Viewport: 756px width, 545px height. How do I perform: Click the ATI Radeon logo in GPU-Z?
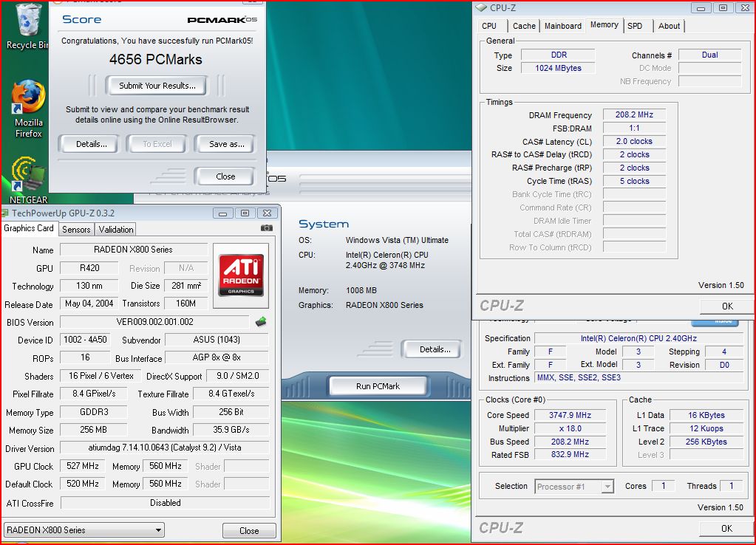pos(241,275)
